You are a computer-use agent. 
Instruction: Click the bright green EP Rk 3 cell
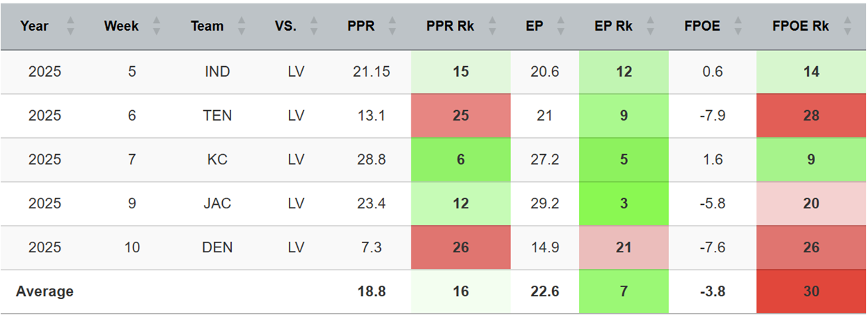[624, 203]
